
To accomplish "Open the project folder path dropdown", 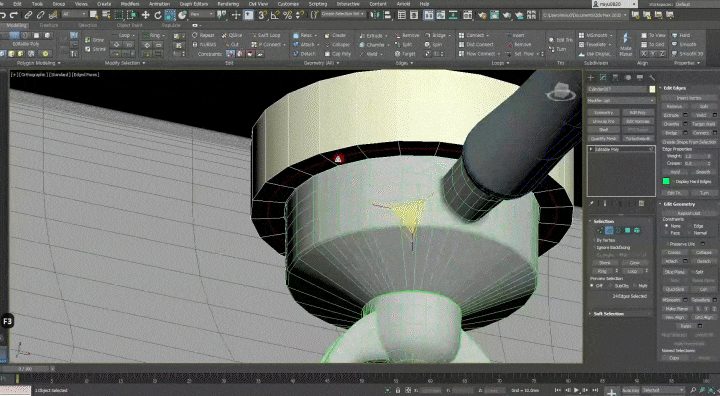I will (x=585, y=15).
